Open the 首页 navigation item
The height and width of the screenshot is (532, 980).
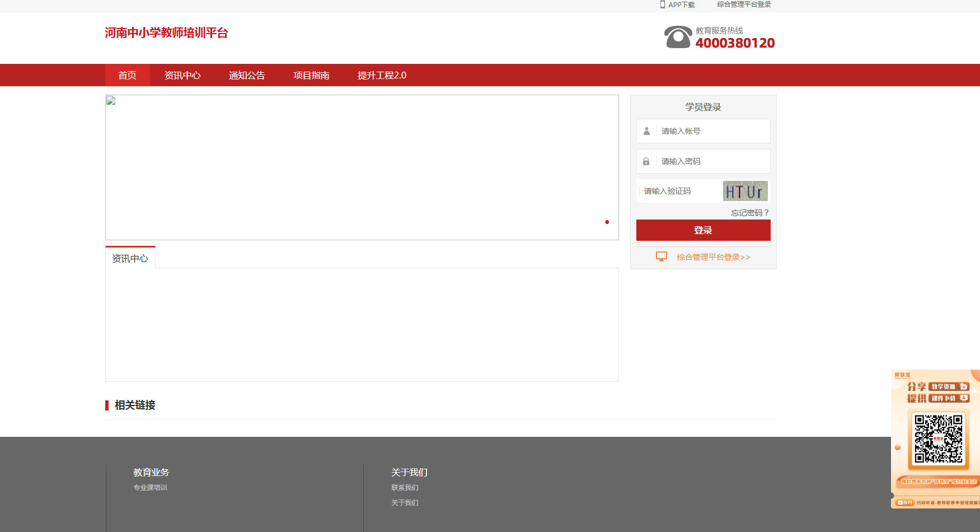[127, 76]
